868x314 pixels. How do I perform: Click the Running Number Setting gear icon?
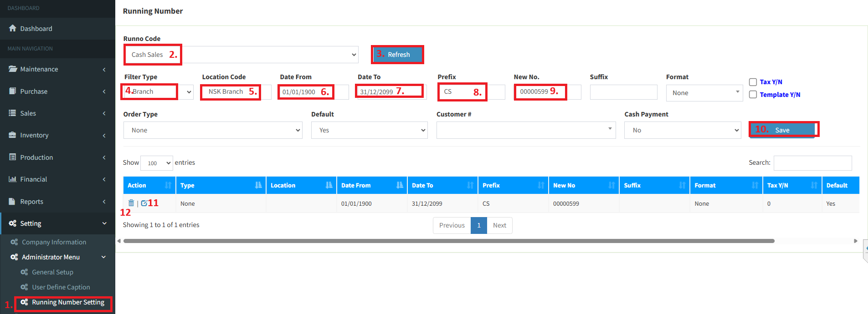tap(25, 302)
